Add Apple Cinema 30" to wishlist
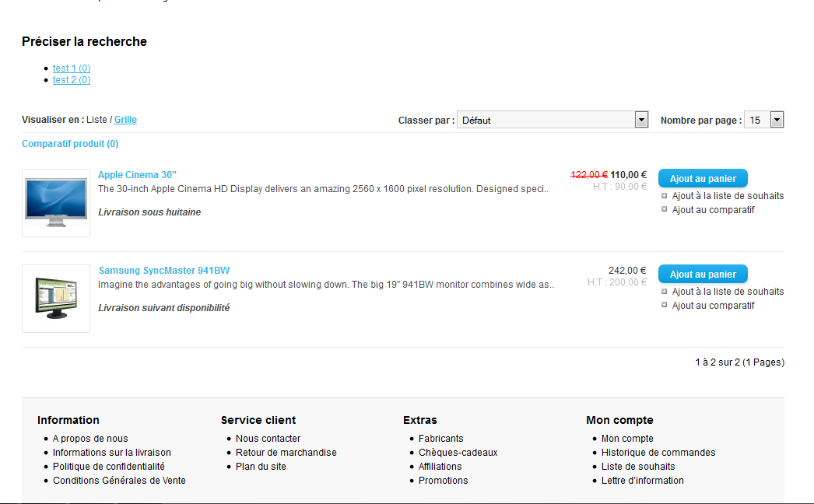The height and width of the screenshot is (504, 814). point(727,196)
